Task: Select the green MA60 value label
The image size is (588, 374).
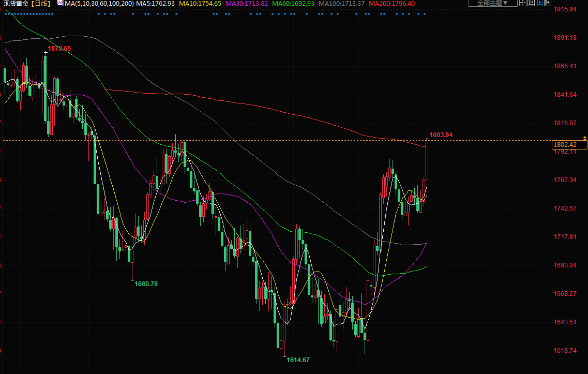Action: pos(293,4)
